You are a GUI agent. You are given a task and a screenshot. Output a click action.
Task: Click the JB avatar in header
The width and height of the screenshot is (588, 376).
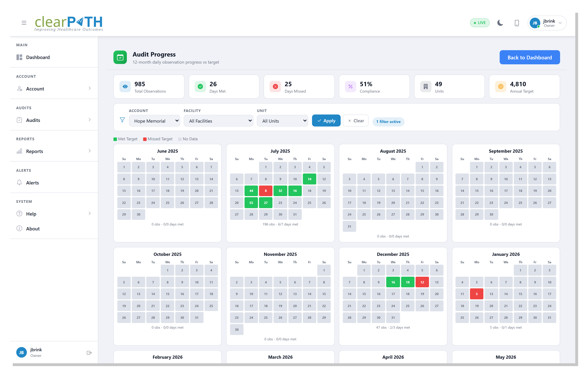(x=535, y=23)
